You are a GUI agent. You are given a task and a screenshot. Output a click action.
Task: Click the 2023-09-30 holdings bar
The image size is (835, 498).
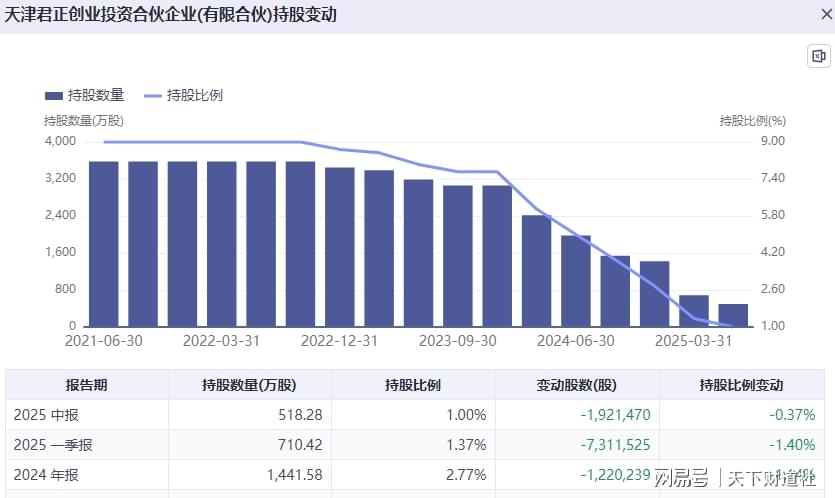click(x=458, y=256)
